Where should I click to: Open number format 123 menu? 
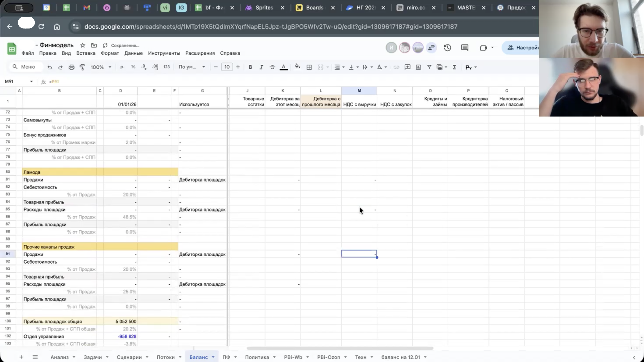[166, 67]
